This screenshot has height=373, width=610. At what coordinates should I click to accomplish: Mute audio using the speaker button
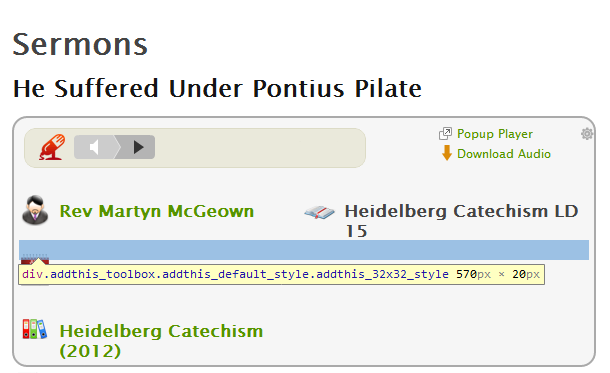95,147
